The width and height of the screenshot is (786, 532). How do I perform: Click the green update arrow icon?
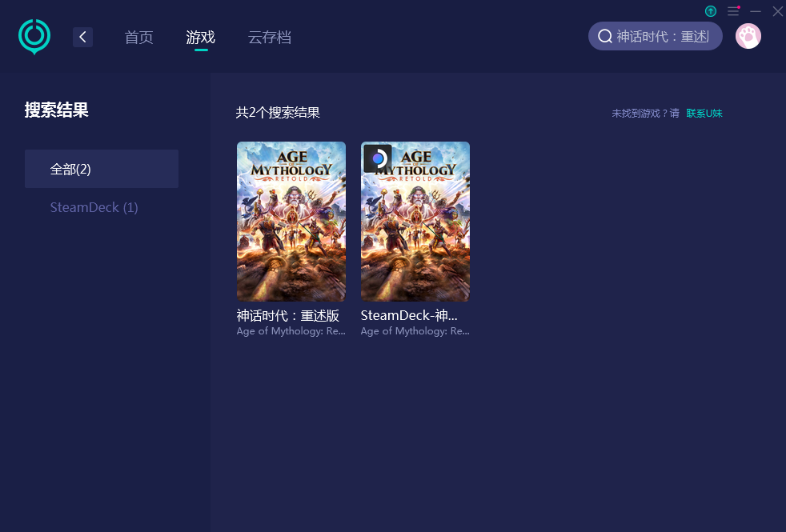coord(710,11)
